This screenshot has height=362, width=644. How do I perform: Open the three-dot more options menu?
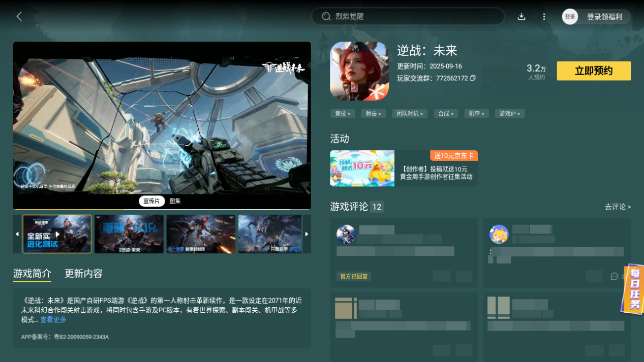(x=544, y=17)
